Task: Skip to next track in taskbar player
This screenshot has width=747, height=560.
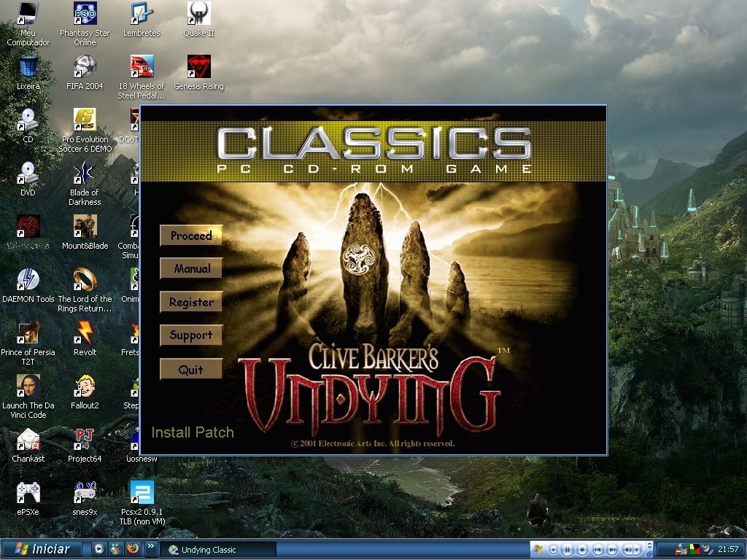Action: pos(612,550)
